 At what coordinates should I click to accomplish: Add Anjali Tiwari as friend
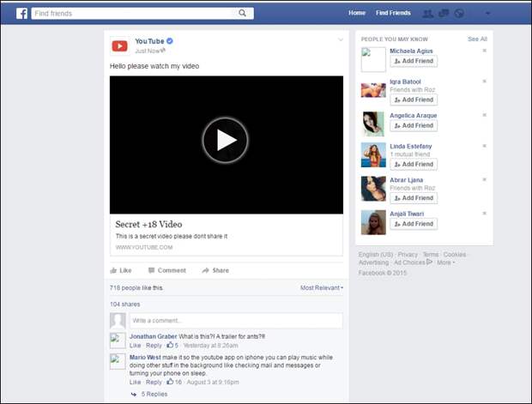[x=414, y=224]
